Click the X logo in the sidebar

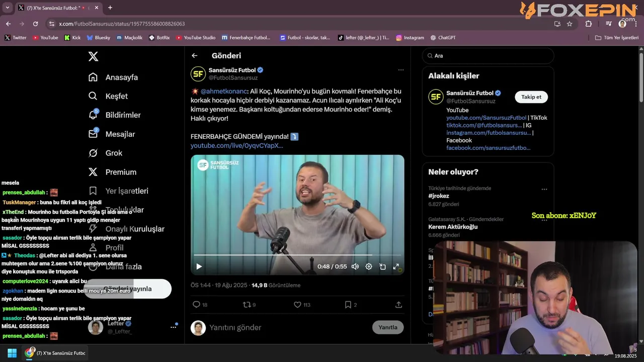(93, 56)
